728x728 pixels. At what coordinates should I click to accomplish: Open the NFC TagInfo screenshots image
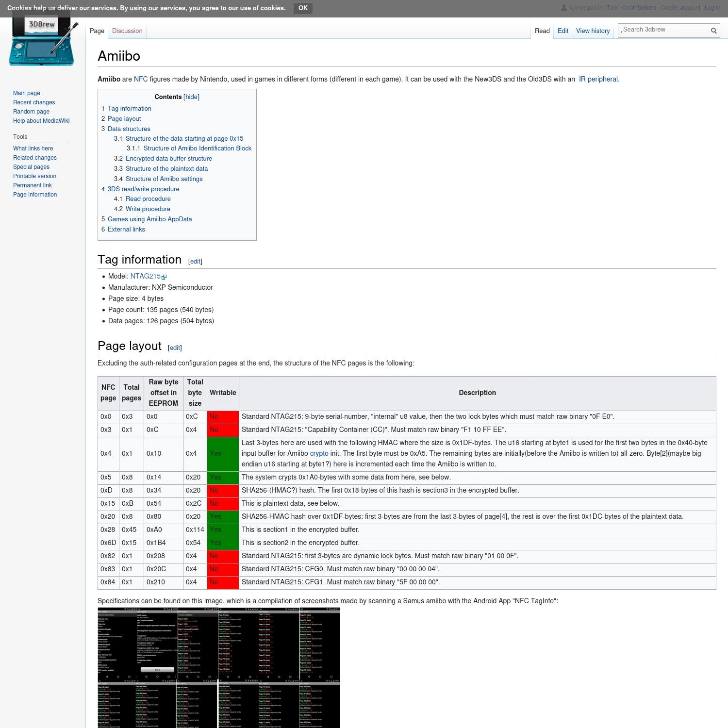click(219, 667)
